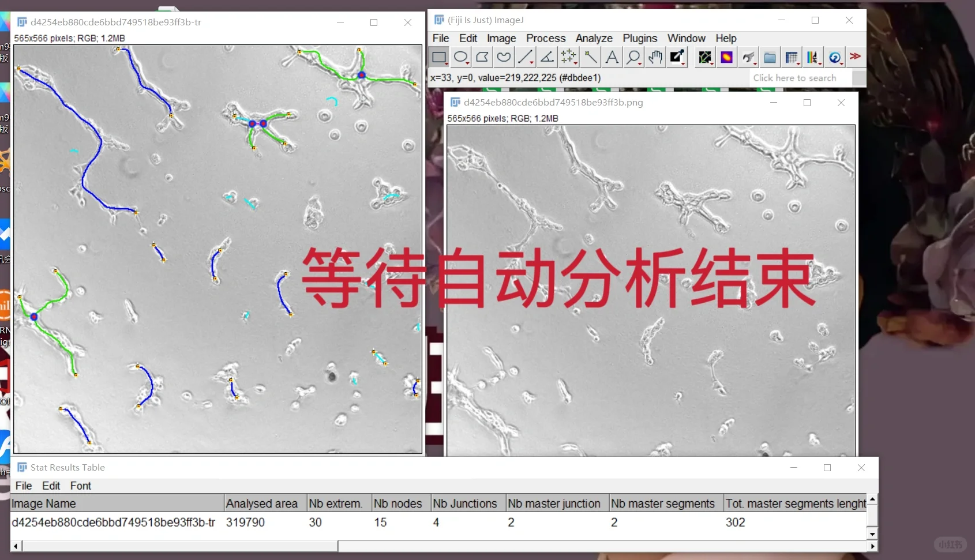Click the blue folder toolbar icon
Image resolution: width=975 pixels, height=560 pixels.
(770, 57)
